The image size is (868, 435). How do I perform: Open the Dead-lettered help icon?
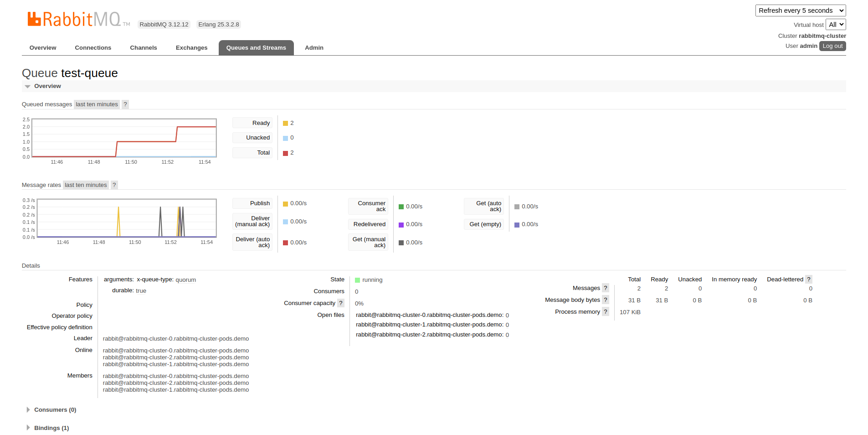(809, 280)
